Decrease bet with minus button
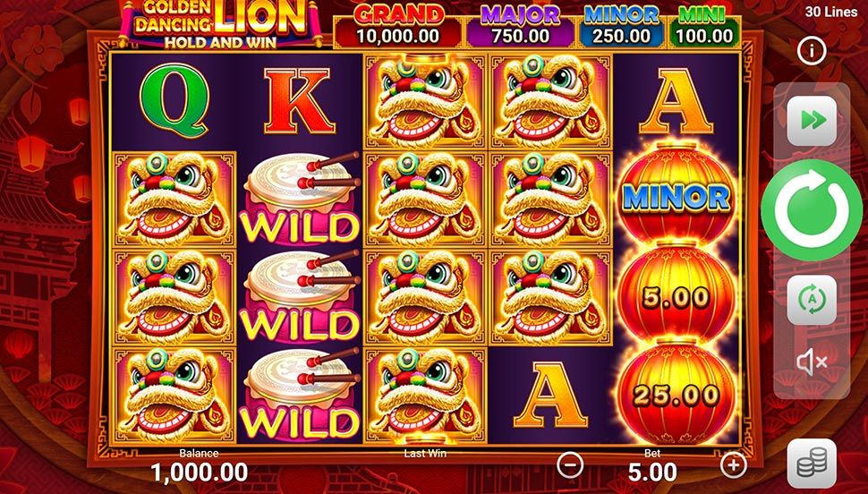Image resolution: width=868 pixels, height=494 pixels. (x=570, y=464)
